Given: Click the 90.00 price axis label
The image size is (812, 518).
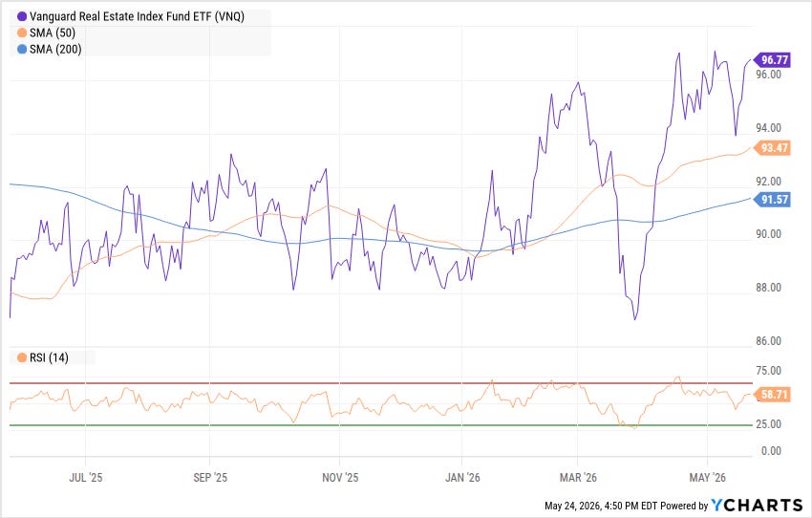Looking at the screenshot, I should 768,235.
